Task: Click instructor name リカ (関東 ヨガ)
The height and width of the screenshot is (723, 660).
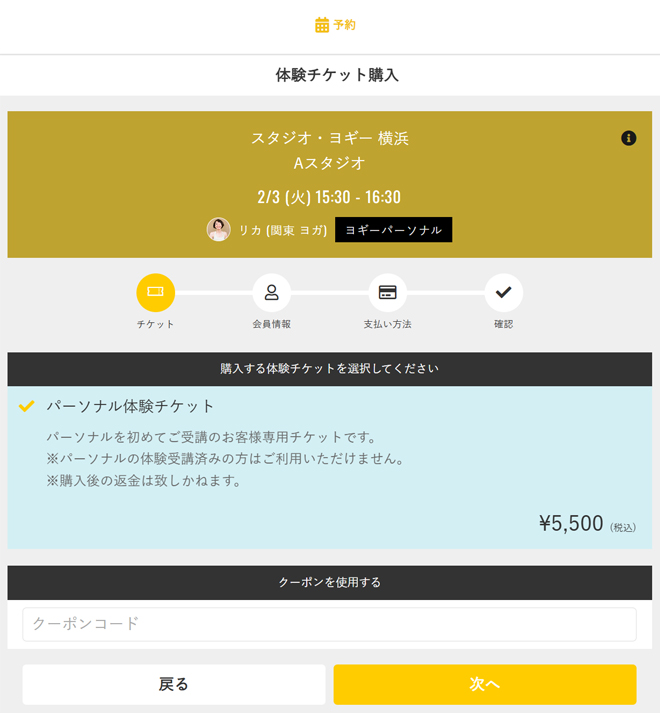Action: [x=282, y=230]
